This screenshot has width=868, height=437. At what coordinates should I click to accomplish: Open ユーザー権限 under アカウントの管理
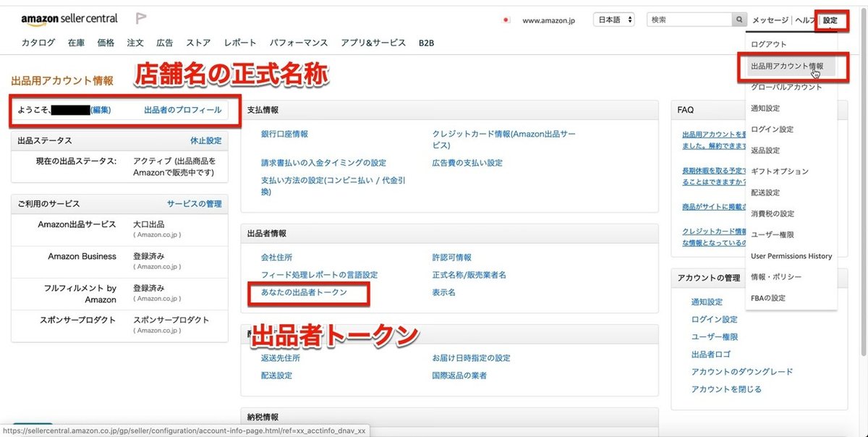(715, 336)
